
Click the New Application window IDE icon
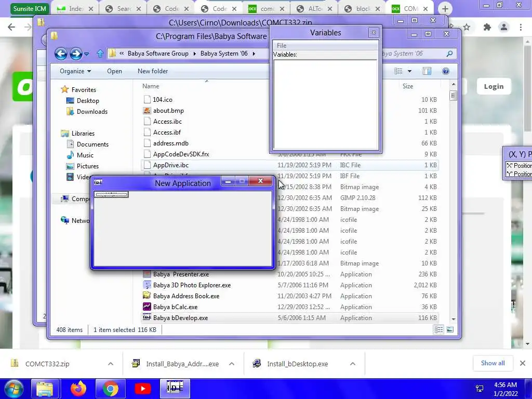pos(98,182)
